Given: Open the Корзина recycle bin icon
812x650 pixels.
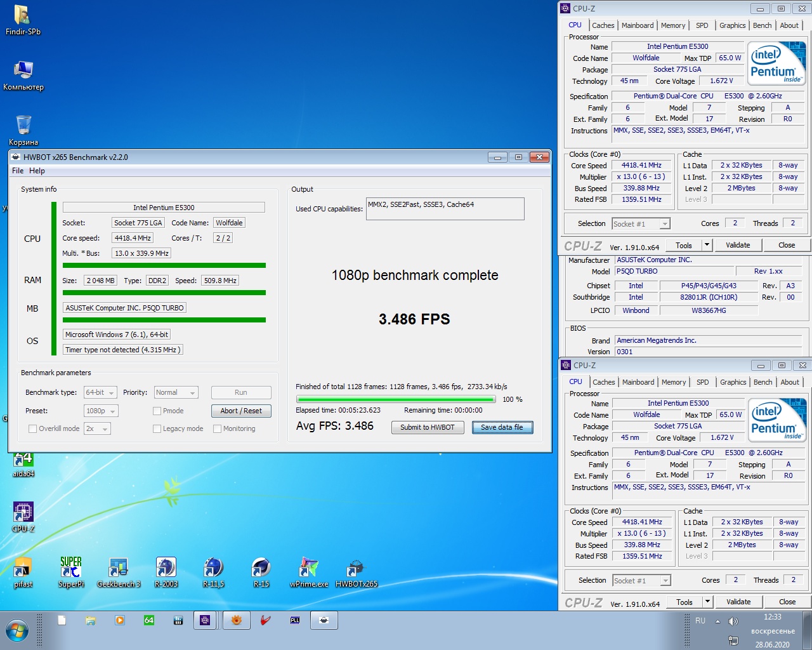Looking at the screenshot, I should click(23, 130).
